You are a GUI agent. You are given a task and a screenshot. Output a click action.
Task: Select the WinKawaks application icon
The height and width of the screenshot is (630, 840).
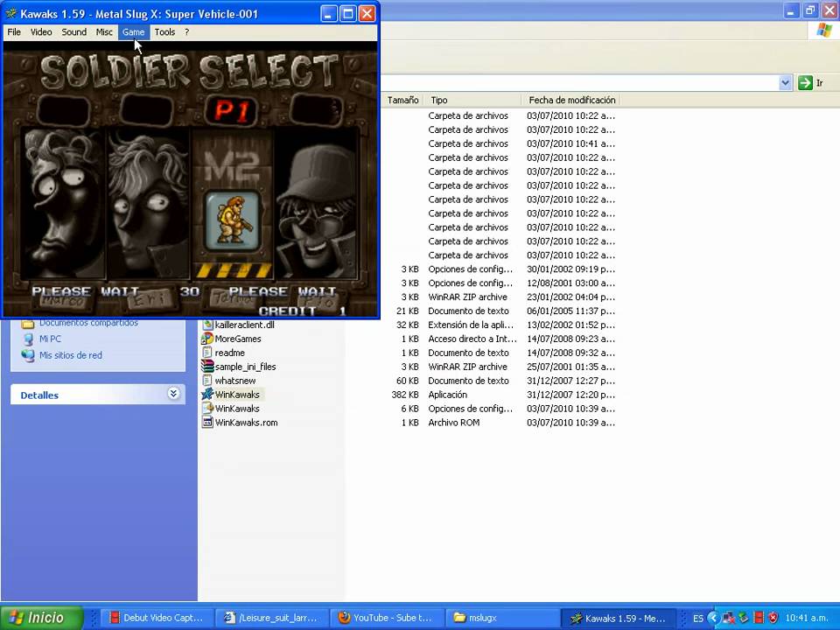pos(207,395)
